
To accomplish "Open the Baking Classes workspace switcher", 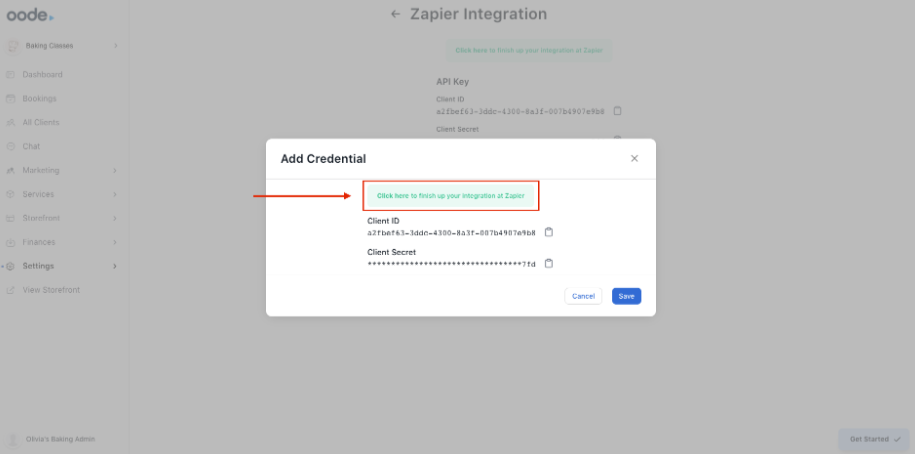I will (x=62, y=46).
